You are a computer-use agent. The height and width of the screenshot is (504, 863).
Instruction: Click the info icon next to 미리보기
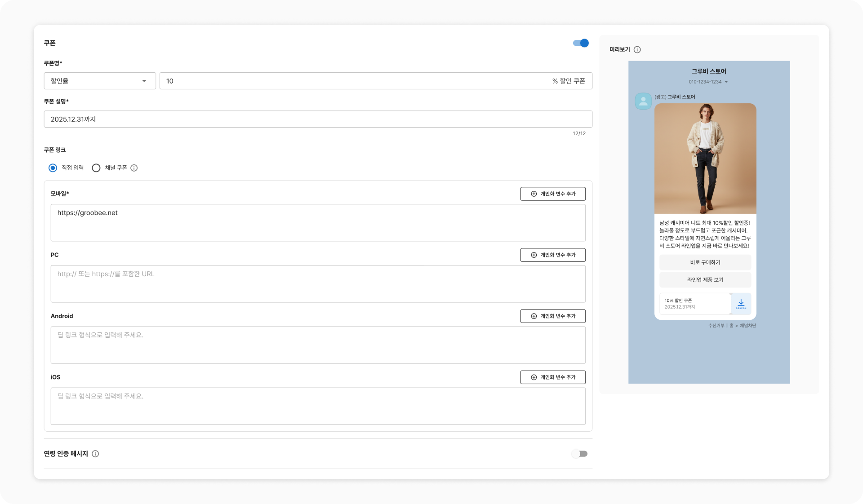pyautogui.click(x=637, y=50)
